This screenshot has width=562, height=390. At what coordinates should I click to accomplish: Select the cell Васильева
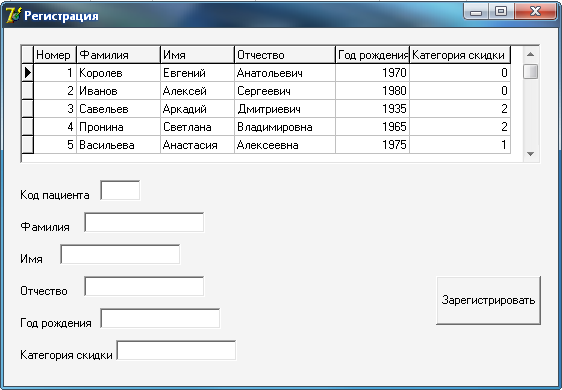118,144
